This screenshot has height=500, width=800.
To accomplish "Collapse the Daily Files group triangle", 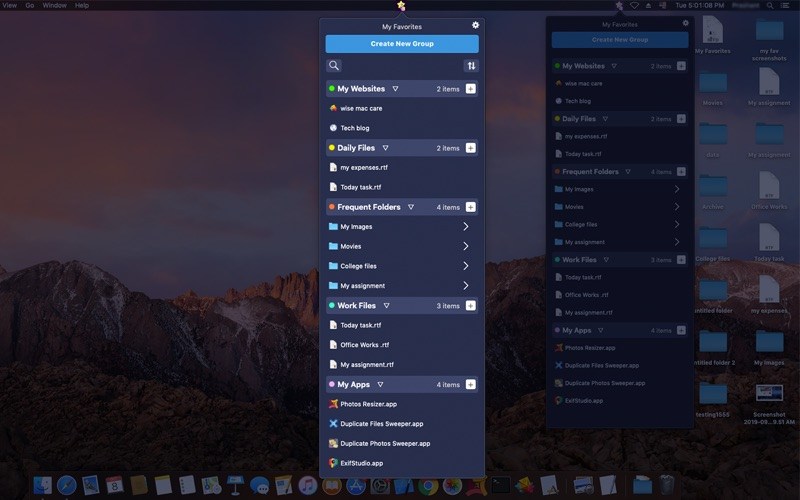I will (385, 148).
